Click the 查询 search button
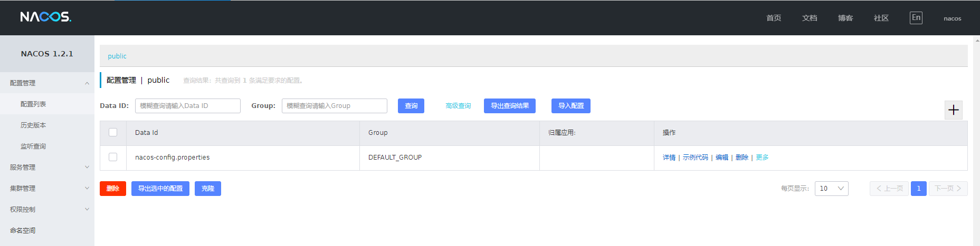980x246 pixels. [411, 106]
